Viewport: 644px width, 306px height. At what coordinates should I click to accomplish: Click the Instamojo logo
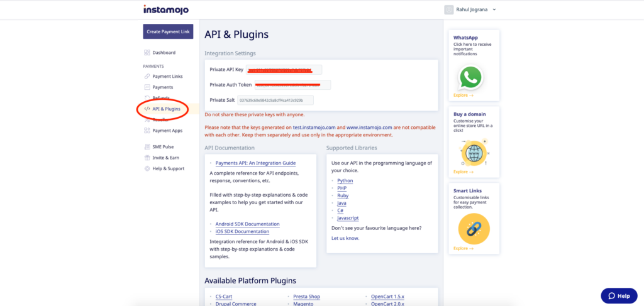[165, 9]
